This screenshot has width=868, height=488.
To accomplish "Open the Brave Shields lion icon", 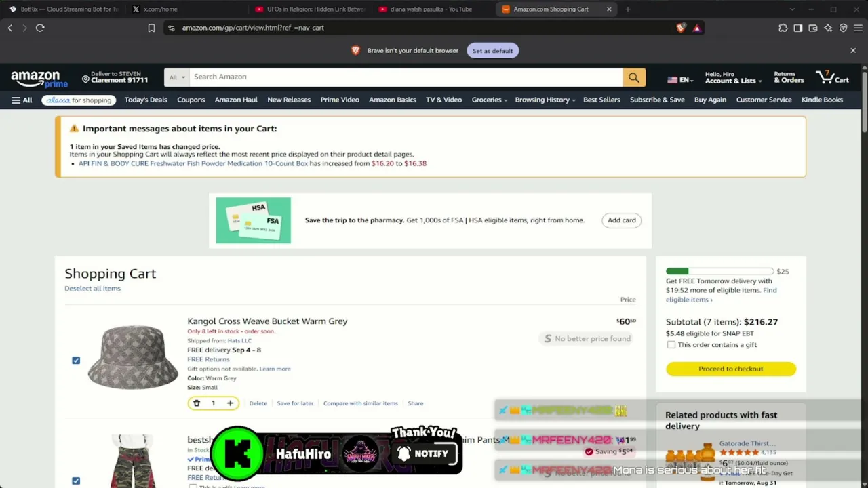I will coord(681,28).
